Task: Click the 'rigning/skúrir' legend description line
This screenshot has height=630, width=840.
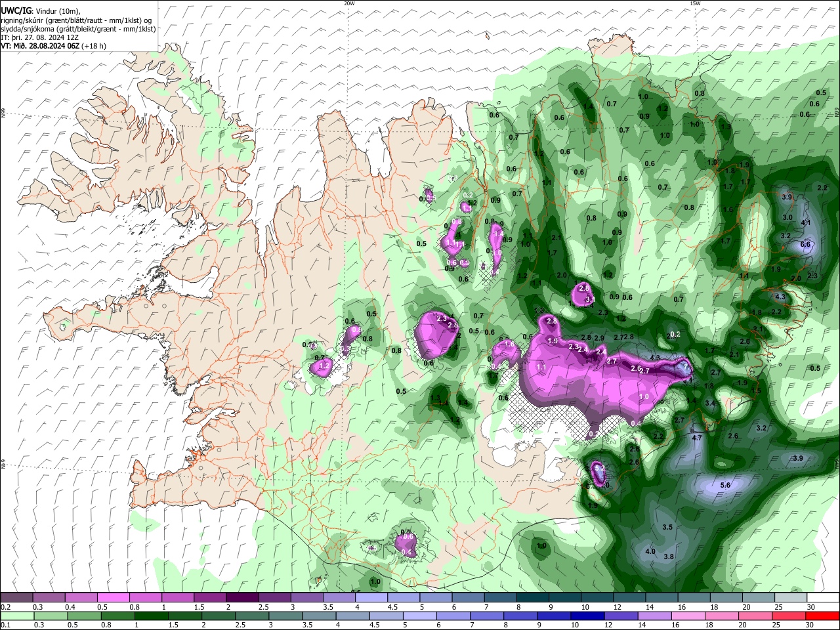Action: (78, 20)
